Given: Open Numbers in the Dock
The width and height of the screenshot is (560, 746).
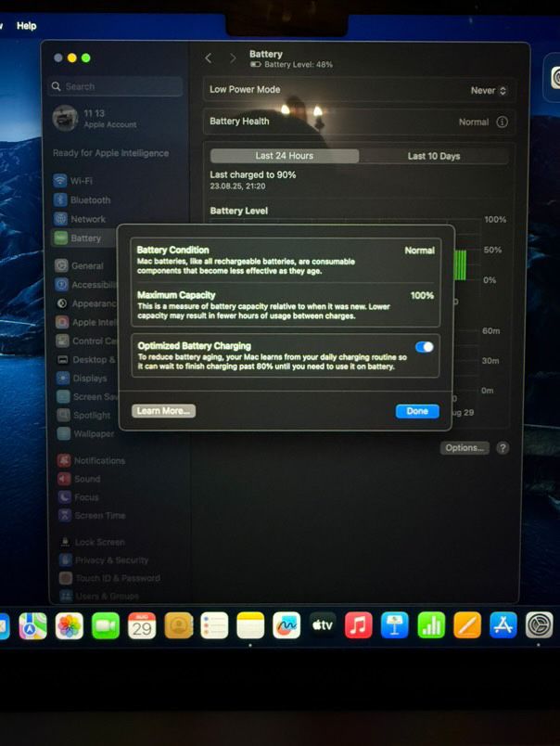Looking at the screenshot, I should click(x=431, y=625).
